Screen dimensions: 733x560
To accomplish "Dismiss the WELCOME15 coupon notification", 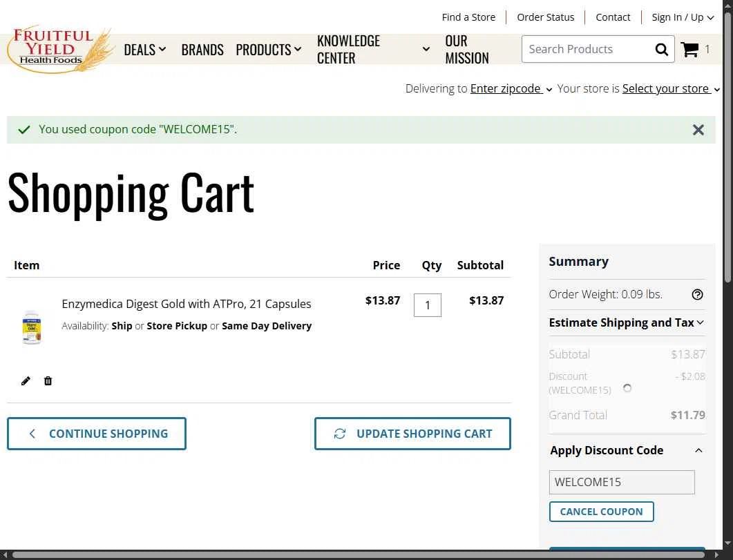I will point(698,130).
